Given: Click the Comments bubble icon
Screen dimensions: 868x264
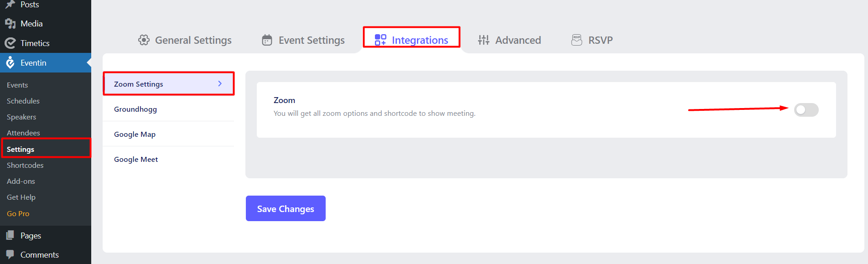Looking at the screenshot, I should coord(10,254).
